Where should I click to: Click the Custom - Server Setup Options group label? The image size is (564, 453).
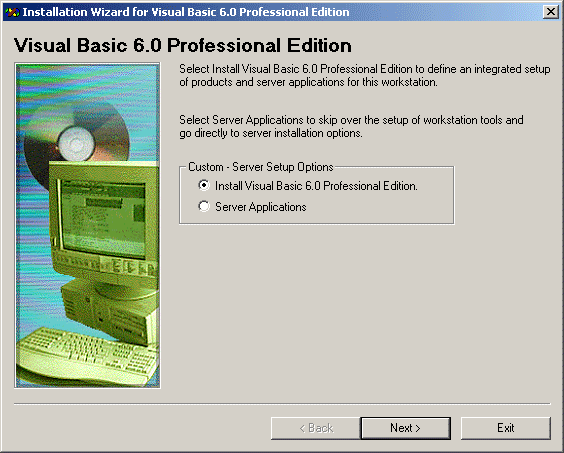[261, 167]
